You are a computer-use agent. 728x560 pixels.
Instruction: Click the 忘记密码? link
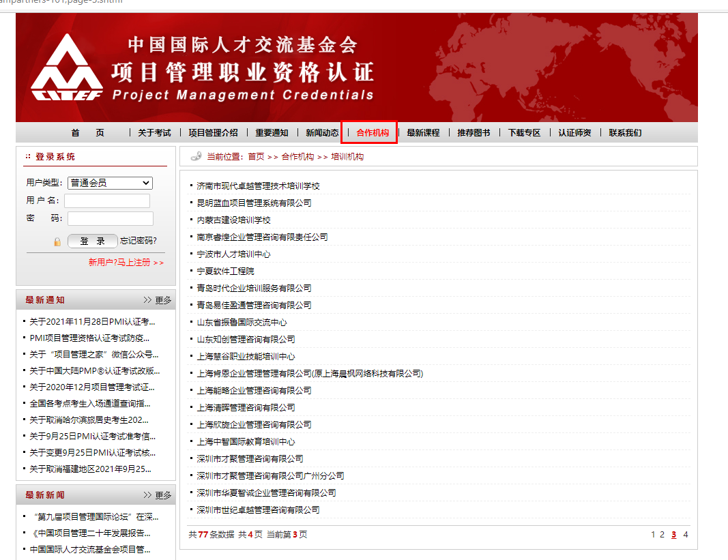pos(139,241)
